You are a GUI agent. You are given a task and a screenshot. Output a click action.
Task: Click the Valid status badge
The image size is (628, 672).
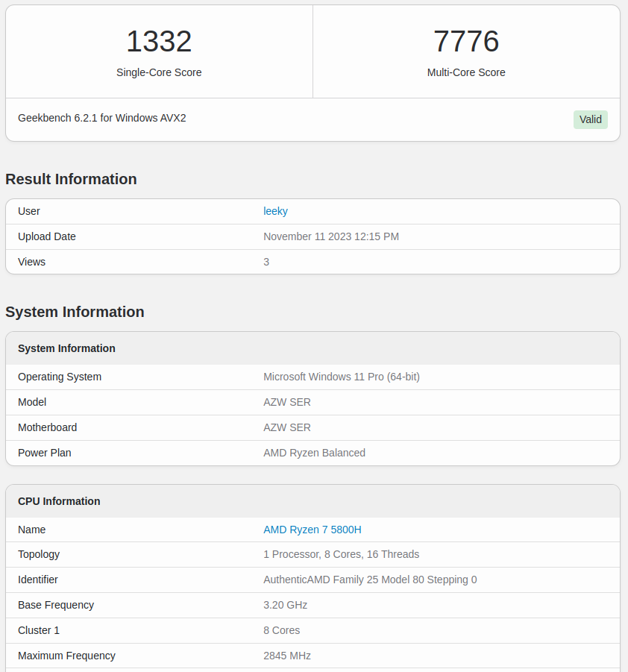pos(590,119)
